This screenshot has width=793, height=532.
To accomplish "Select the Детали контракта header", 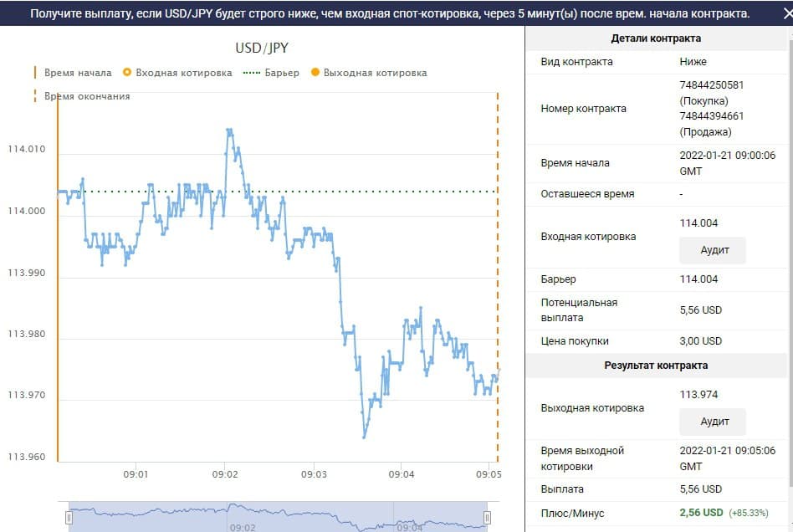I will click(656, 38).
